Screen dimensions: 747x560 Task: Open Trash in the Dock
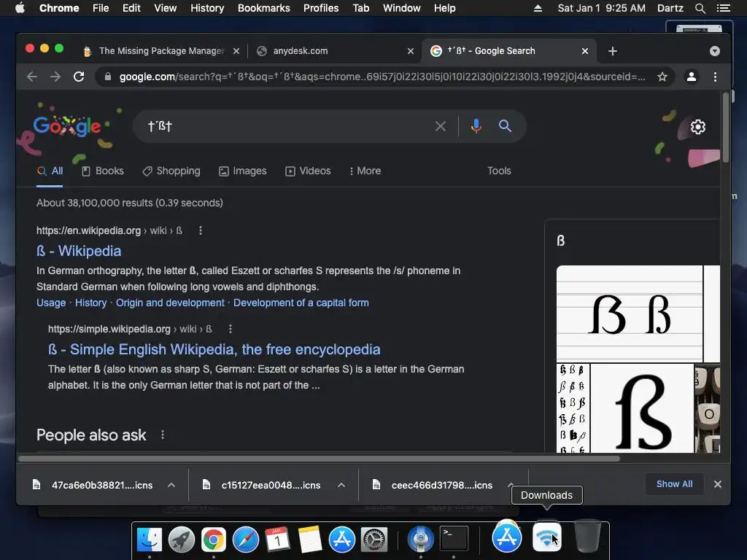pyautogui.click(x=587, y=536)
